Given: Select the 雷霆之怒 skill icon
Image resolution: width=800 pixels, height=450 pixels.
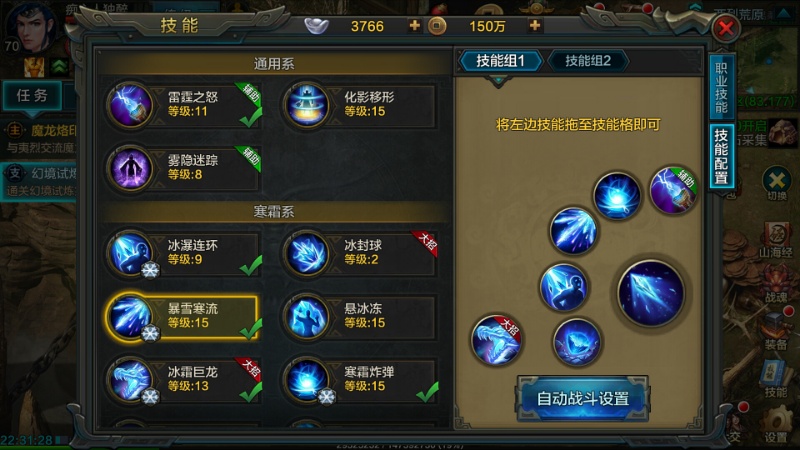Looking at the screenshot, I should click(x=130, y=106).
